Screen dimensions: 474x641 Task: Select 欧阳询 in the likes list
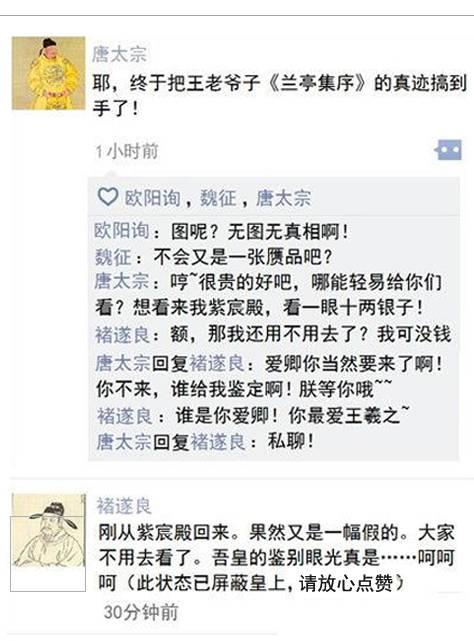(152, 198)
